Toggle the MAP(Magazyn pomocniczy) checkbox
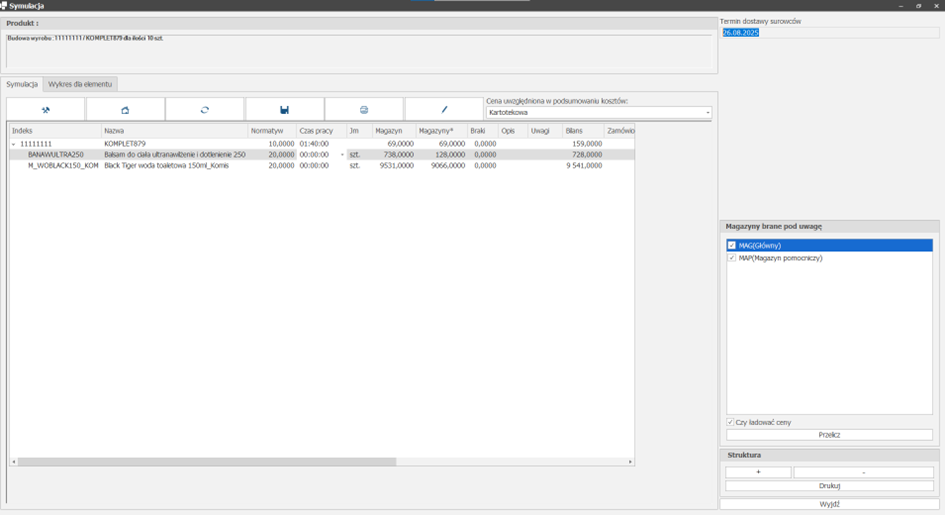This screenshot has height=515, width=945. [x=732, y=258]
